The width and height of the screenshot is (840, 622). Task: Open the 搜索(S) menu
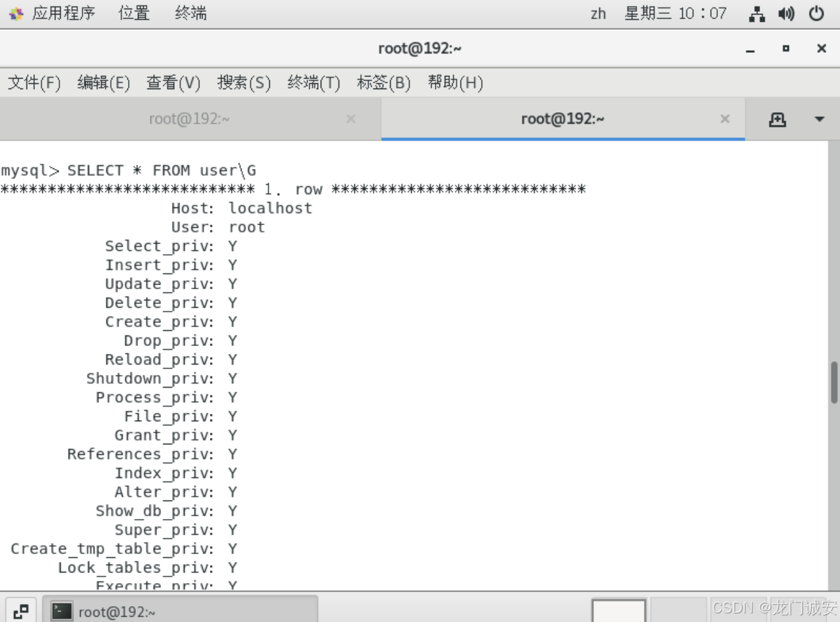pos(244,83)
